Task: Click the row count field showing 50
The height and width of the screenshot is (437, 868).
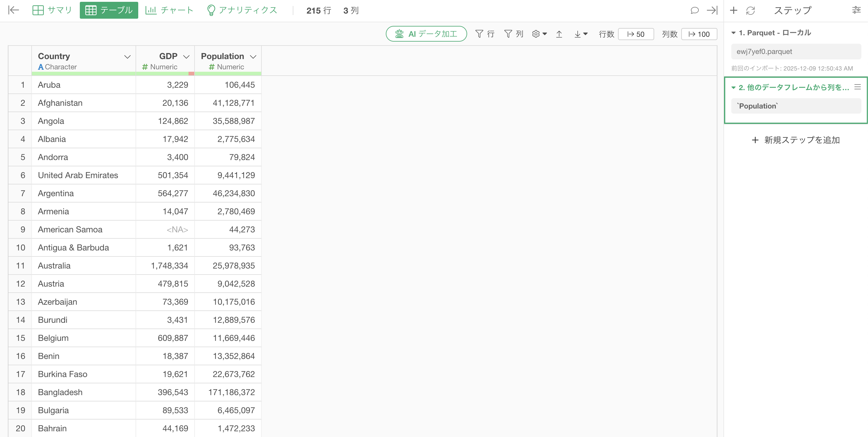Action: point(636,34)
